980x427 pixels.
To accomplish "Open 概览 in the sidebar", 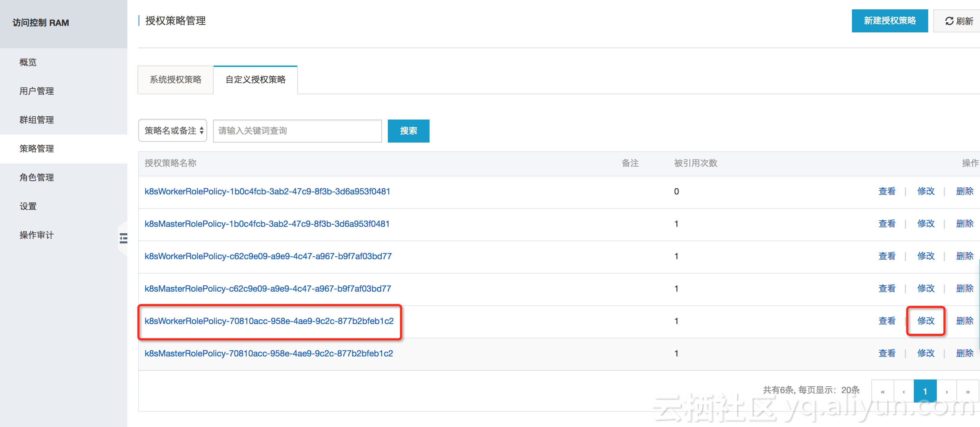I will pos(28,62).
